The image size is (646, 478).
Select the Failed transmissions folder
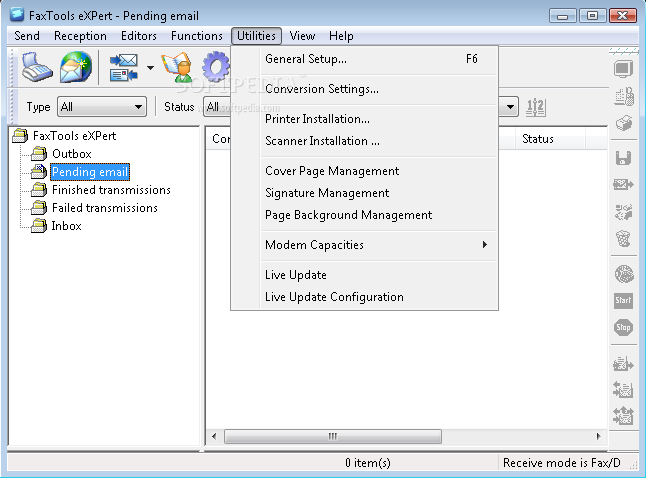[105, 208]
